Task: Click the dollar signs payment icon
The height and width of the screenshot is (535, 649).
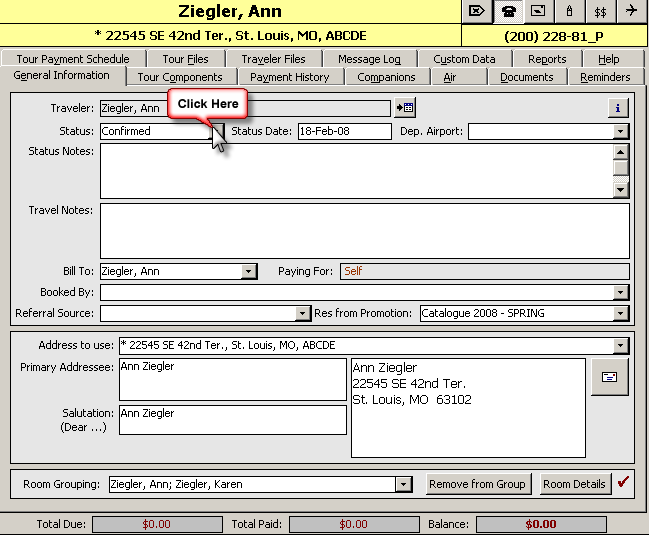Action: click(600, 11)
